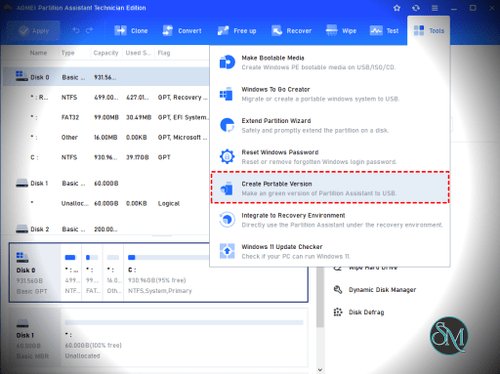500x374 pixels.
Task: Click the Flag column header
Action: click(x=164, y=53)
